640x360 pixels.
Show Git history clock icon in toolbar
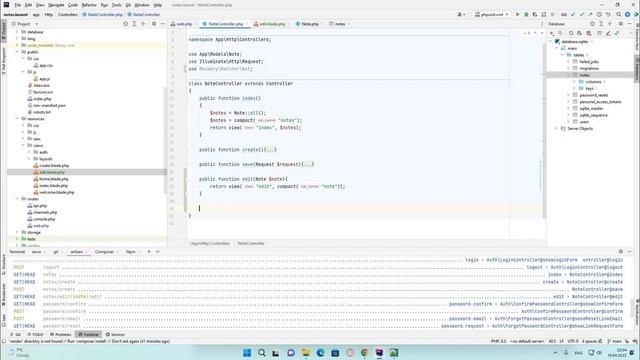[x=599, y=14]
